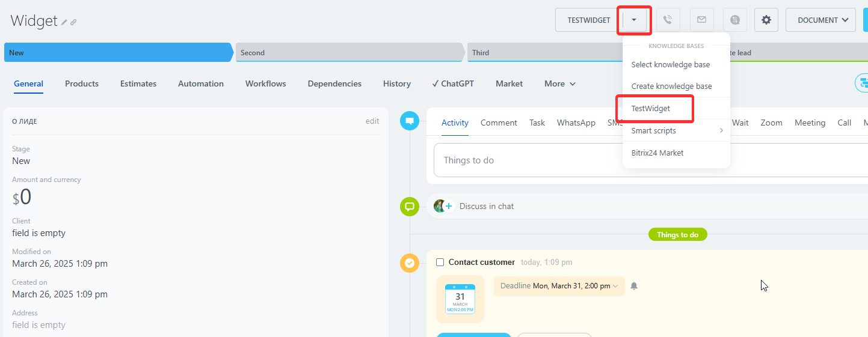Click the Amount and currency $0 value
The image size is (868, 337).
22,197
